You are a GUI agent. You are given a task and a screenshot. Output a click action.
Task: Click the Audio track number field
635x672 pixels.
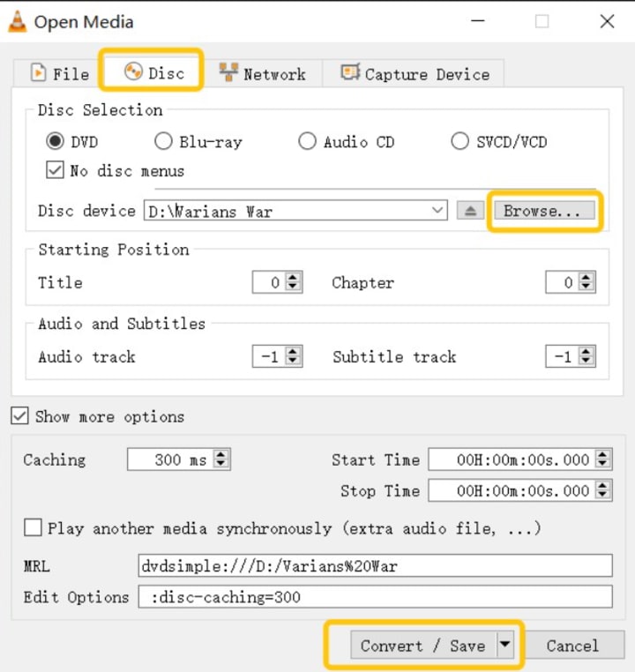[x=270, y=356]
